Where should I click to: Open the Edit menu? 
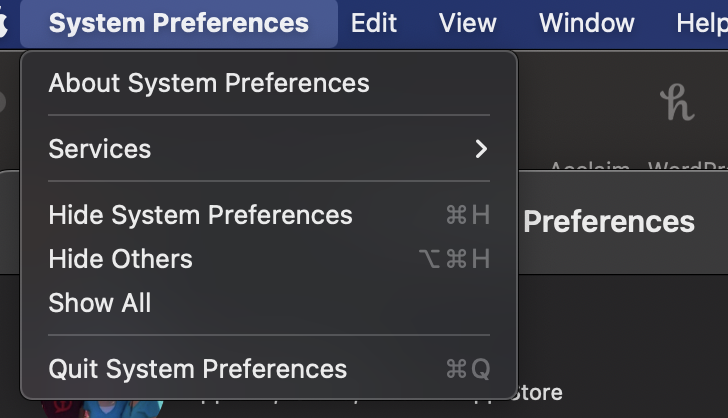374,23
